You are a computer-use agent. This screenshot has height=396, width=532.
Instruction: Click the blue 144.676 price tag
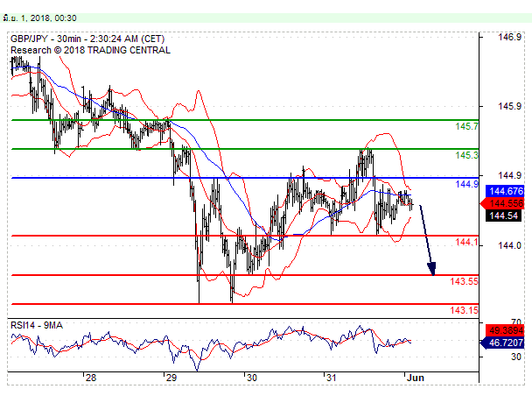505,191
